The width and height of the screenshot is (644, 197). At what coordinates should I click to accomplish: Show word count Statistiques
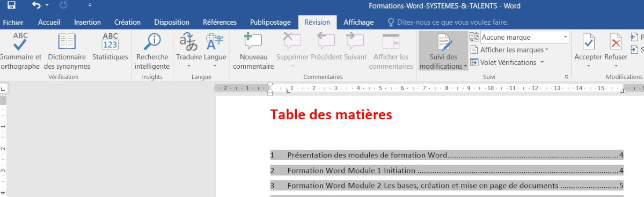point(110,47)
